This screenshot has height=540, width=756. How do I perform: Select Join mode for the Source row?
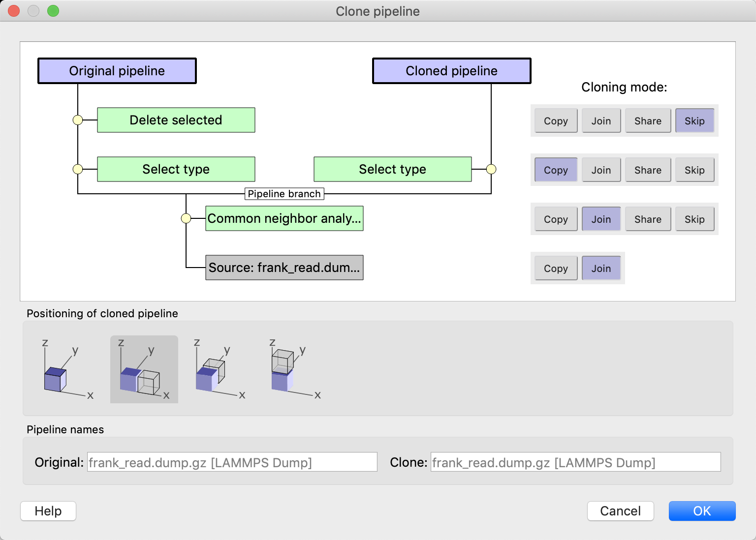pos(601,269)
